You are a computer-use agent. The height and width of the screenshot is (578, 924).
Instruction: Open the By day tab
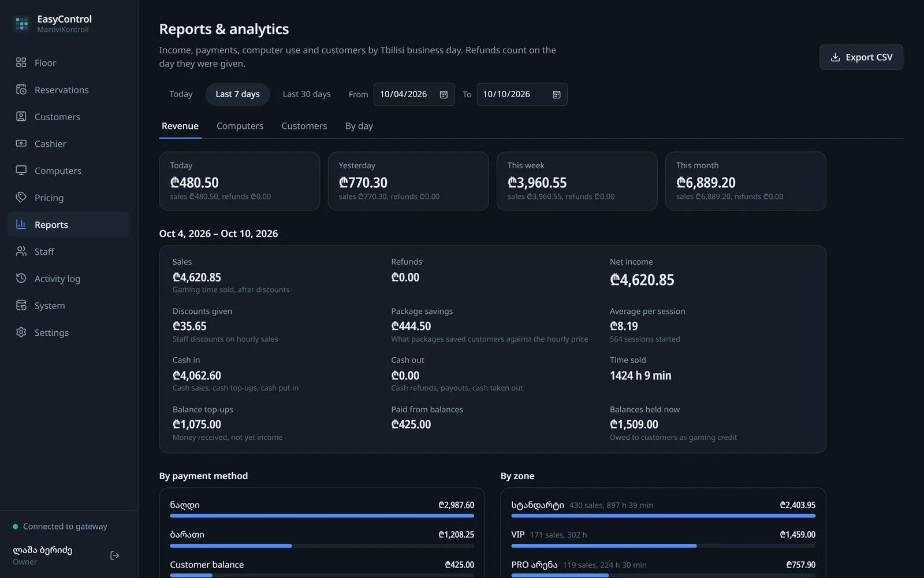pyautogui.click(x=359, y=126)
